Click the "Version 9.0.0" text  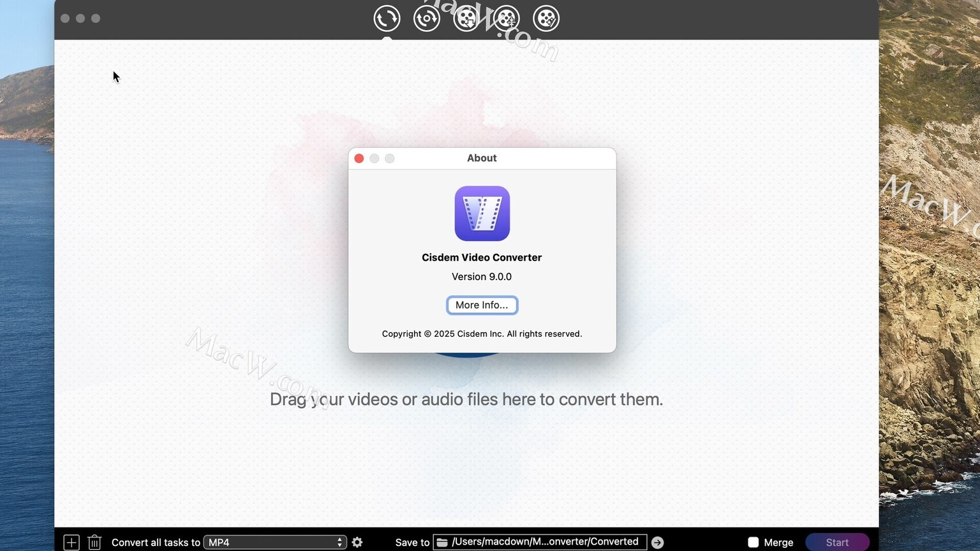482,277
